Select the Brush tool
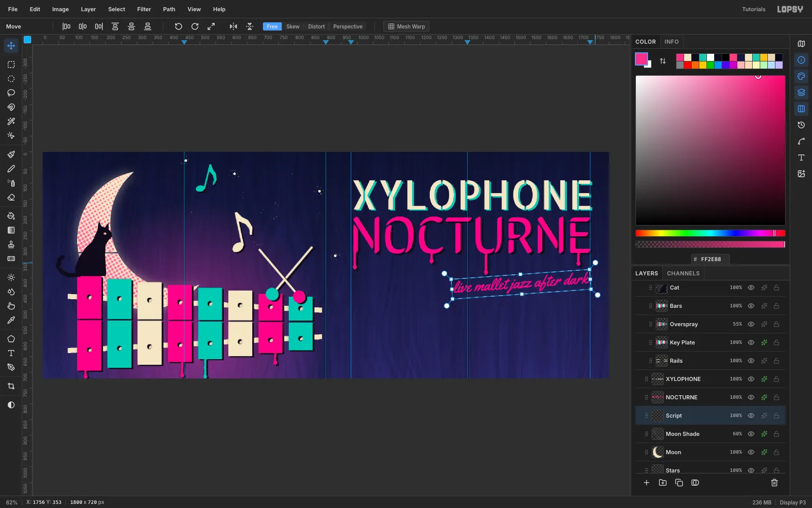This screenshot has height=508, width=812. pos(11,154)
